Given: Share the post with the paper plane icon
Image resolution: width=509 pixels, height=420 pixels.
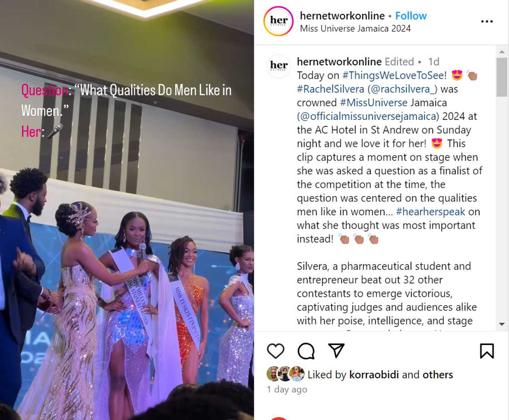Looking at the screenshot, I should (336, 350).
